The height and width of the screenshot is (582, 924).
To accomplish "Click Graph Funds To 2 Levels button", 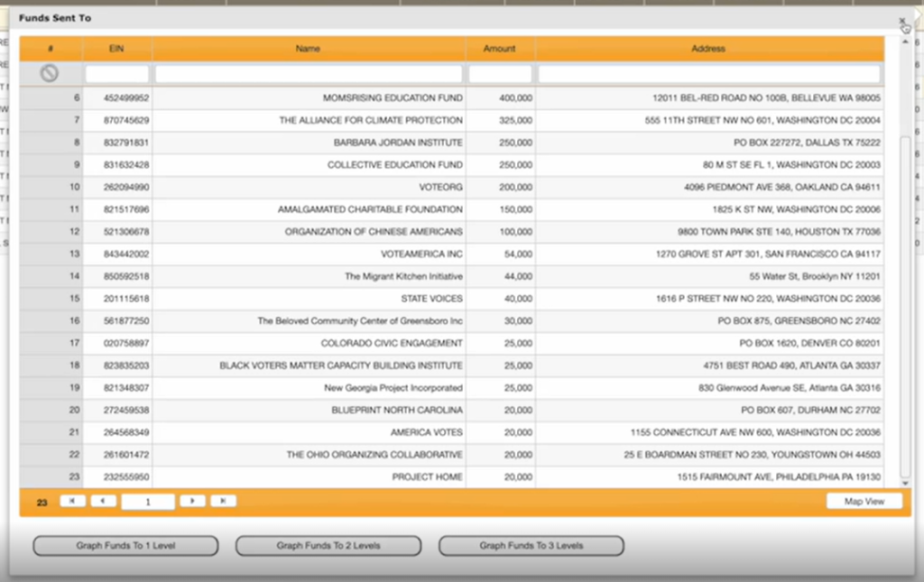I will [328, 546].
